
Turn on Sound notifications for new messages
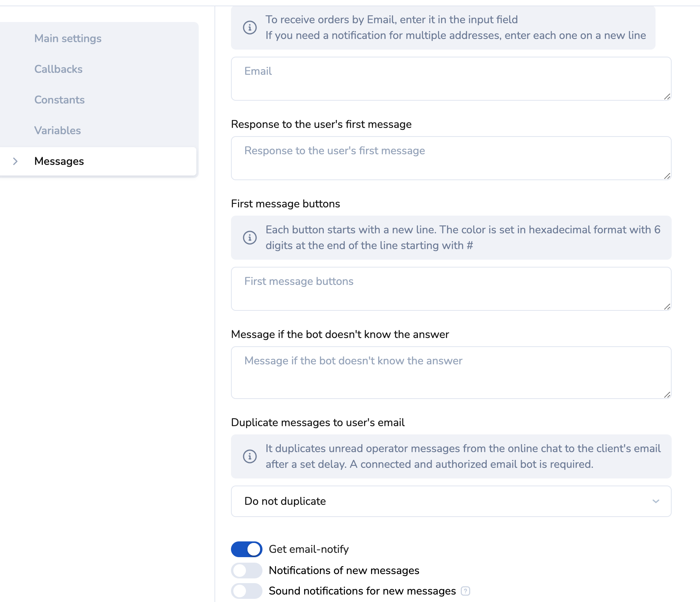tap(247, 591)
